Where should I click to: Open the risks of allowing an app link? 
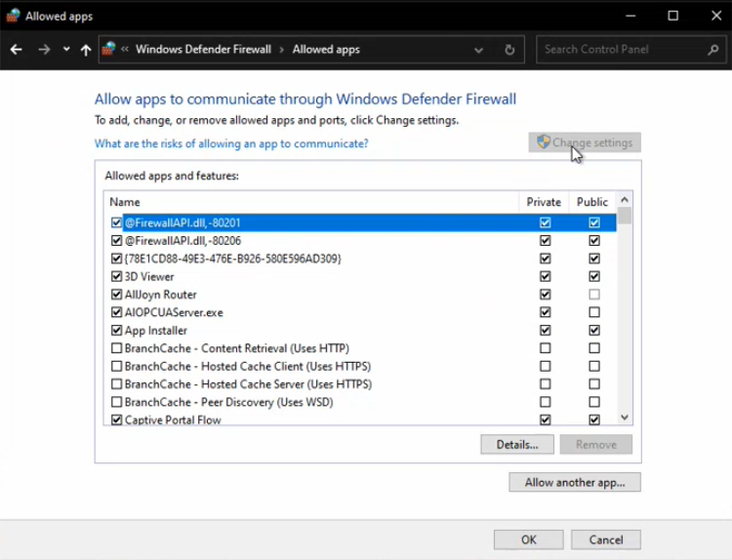click(x=231, y=143)
